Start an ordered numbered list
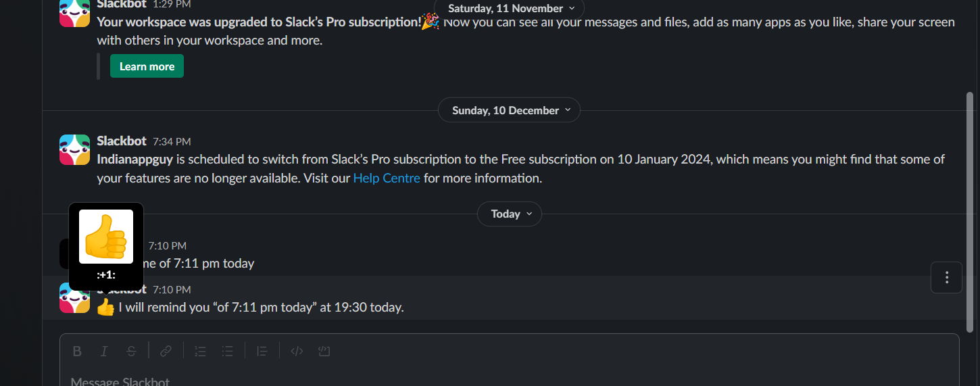Image resolution: width=980 pixels, height=386 pixels. click(x=200, y=351)
